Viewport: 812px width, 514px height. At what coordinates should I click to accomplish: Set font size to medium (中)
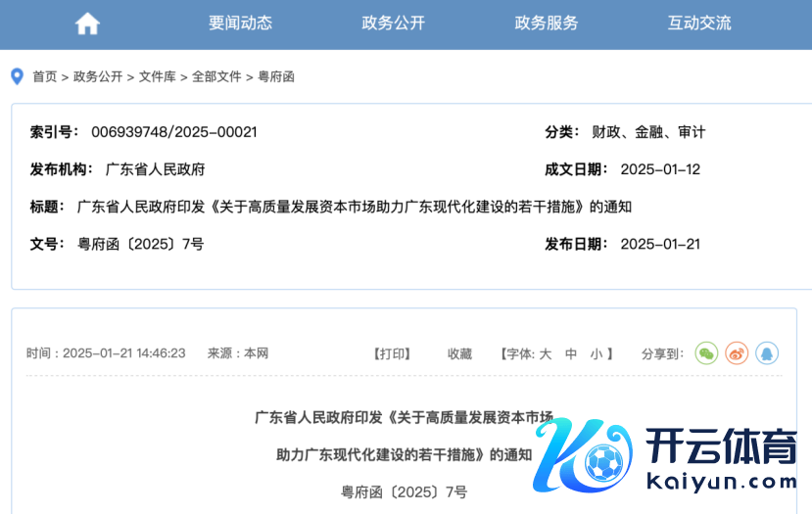[571, 353]
